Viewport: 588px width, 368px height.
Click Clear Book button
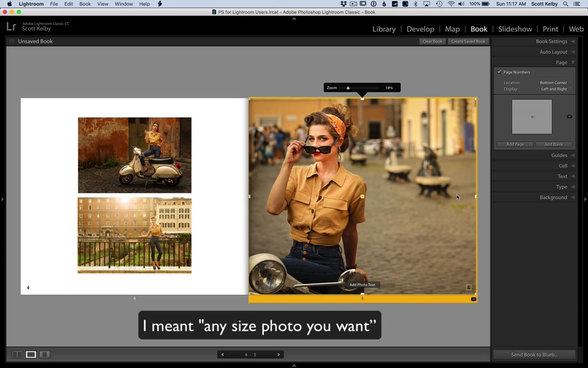tap(432, 41)
